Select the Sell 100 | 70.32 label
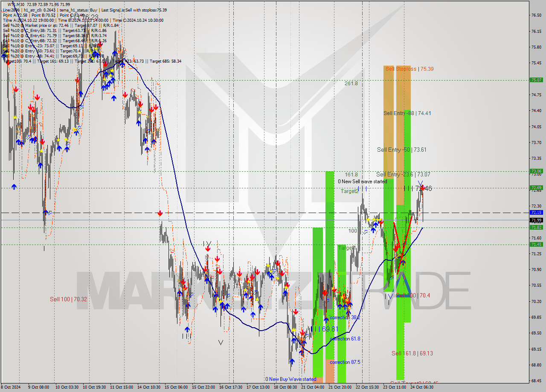The height and width of the screenshot is (392, 546). click(x=68, y=299)
